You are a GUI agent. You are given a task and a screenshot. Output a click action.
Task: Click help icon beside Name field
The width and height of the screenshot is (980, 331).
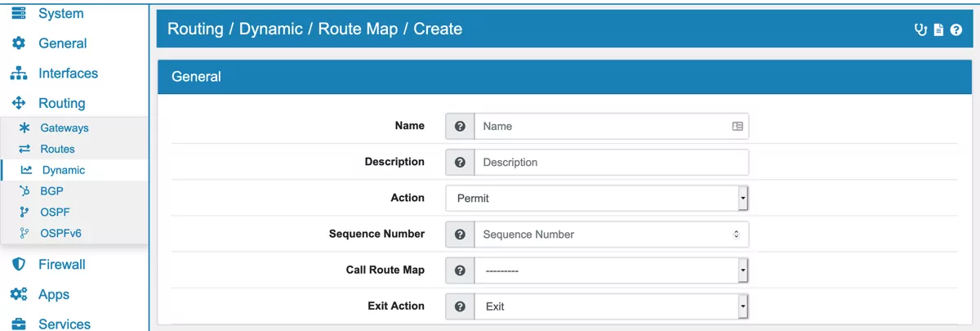tap(460, 127)
